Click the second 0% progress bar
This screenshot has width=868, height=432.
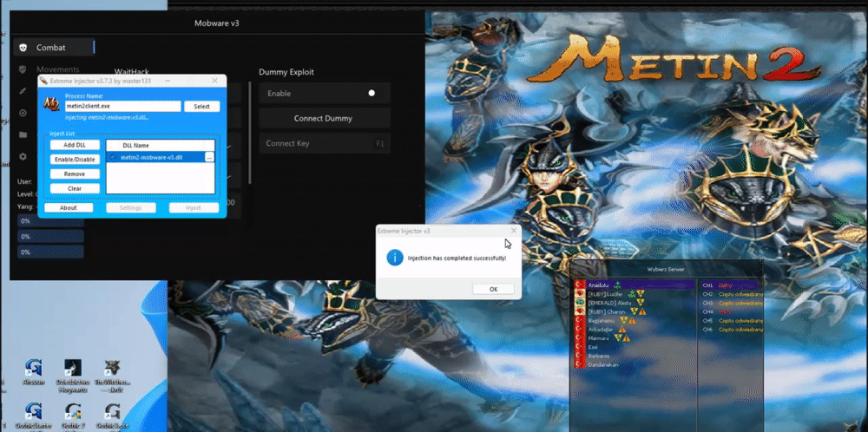tap(50, 236)
